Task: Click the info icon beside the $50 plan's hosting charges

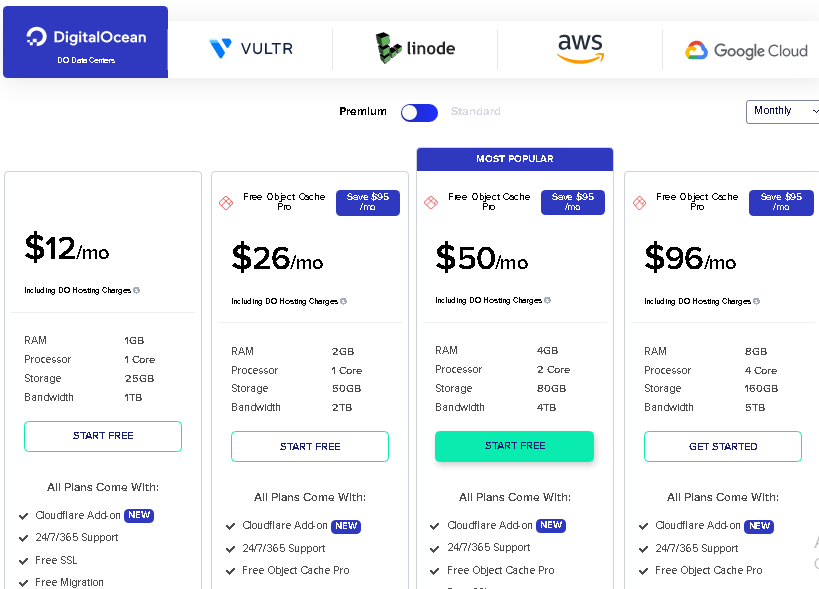Action: click(x=547, y=300)
